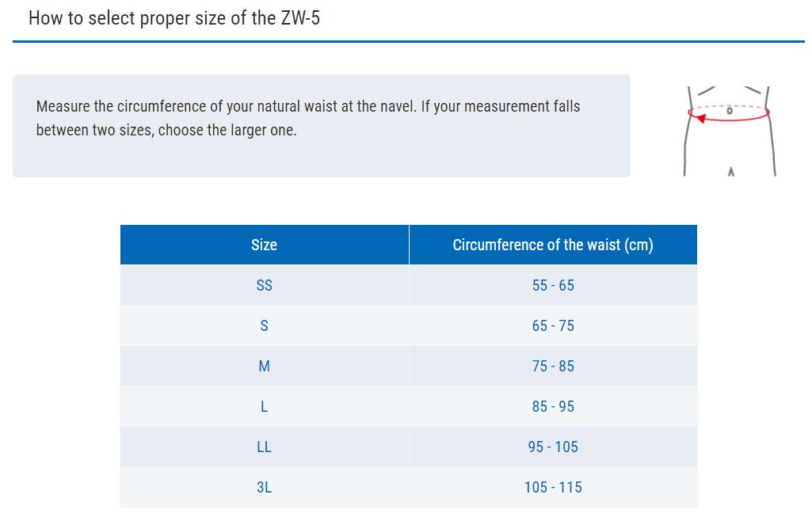Select the 3L size cell
The image size is (812, 521).
click(x=264, y=487)
